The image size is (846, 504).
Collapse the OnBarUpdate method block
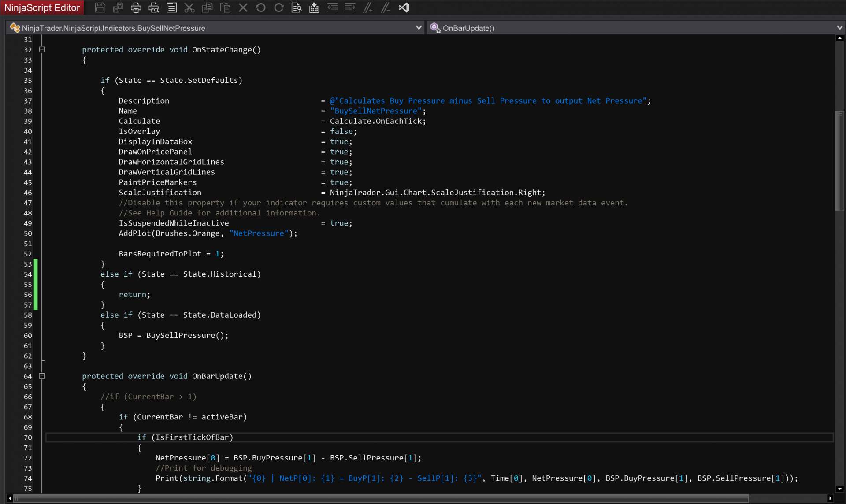click(x=42, y=376)
